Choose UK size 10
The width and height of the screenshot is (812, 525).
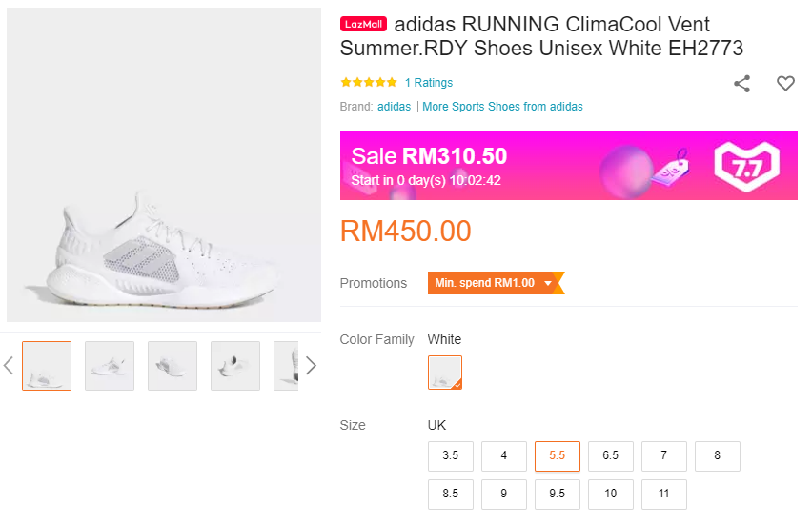611,495
